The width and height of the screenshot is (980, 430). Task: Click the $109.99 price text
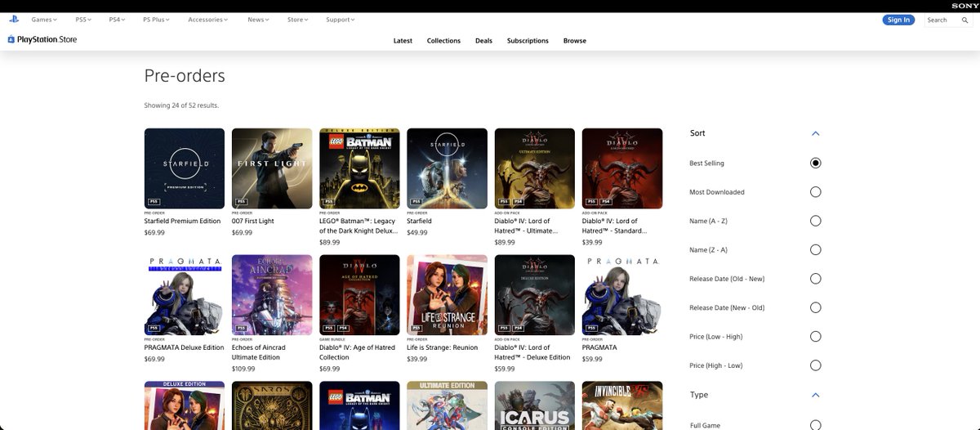click(243, 369)
